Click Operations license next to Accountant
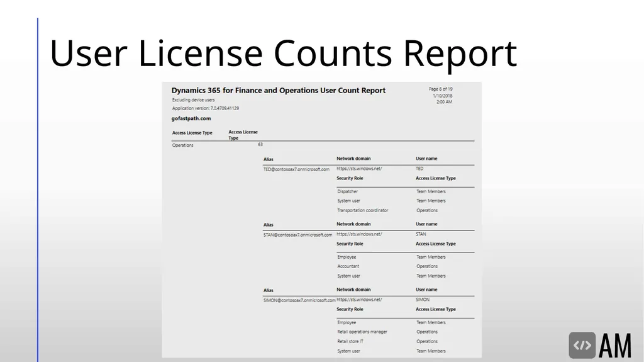The height and width of the screenshot is (362, 644). point(427,266)
